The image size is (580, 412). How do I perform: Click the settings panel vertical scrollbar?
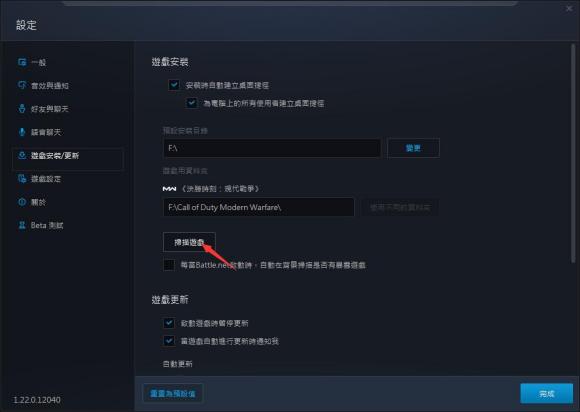573,153
